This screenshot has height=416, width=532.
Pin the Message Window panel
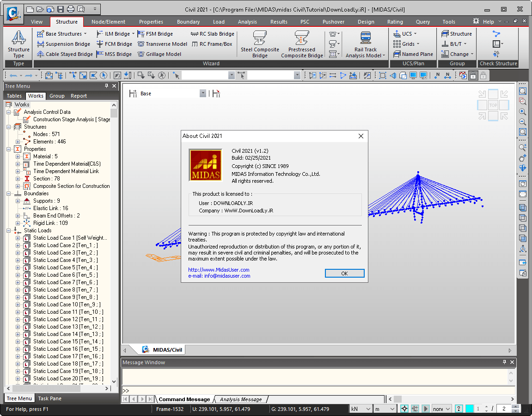point(505,362)
